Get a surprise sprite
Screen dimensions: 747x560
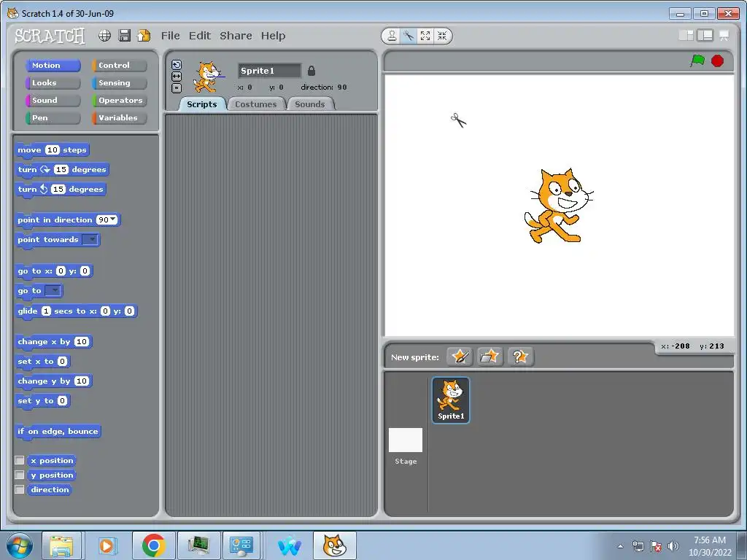coord(520,357)
